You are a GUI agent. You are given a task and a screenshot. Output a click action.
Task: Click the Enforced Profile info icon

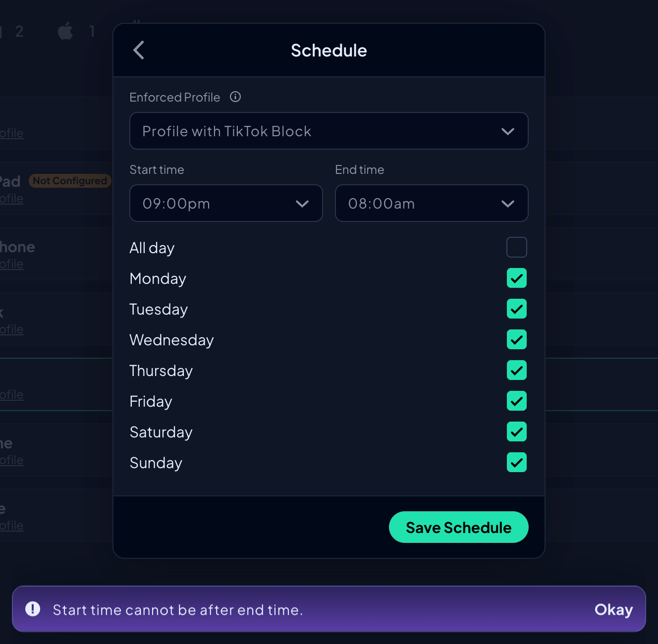click(x=235, y=97)
